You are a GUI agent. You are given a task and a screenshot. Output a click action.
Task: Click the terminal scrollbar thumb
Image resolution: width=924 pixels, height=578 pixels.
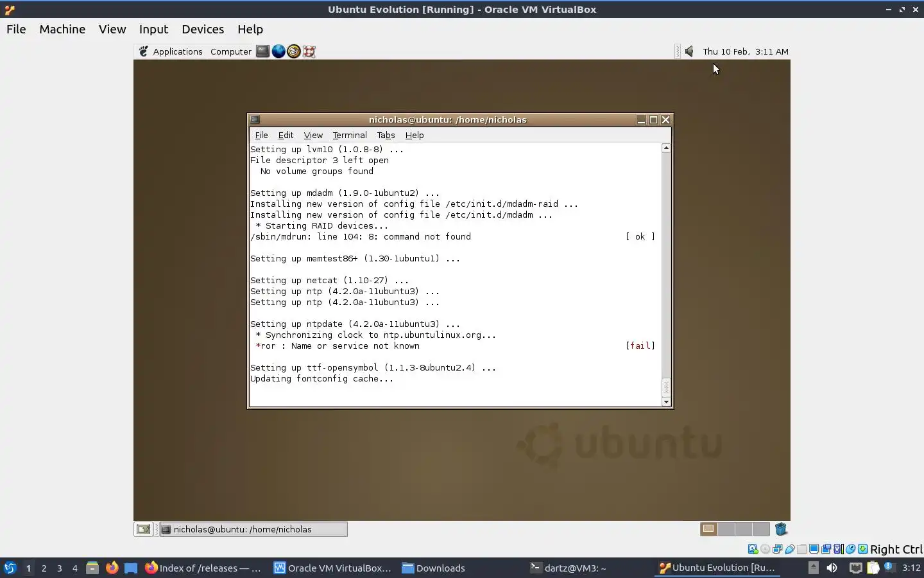pyautogui.click(x=666, y=387)
